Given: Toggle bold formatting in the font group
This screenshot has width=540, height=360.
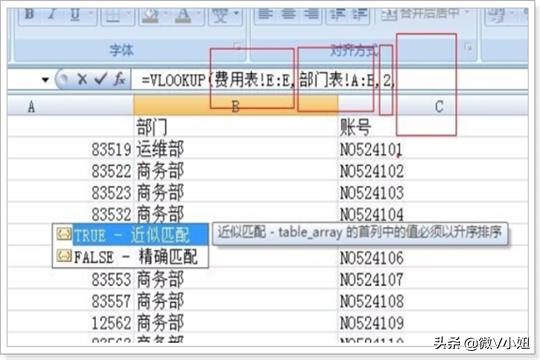Looking at the screenshot, I should [30, 14].
